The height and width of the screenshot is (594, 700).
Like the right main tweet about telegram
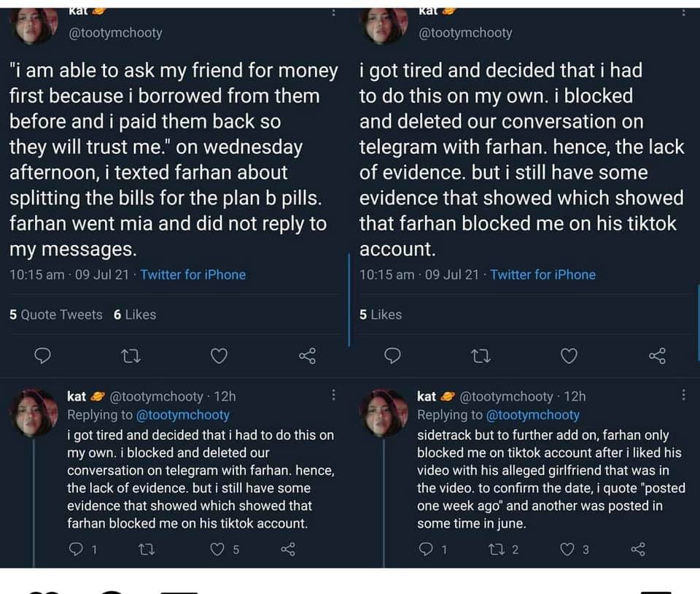[569, 356]
